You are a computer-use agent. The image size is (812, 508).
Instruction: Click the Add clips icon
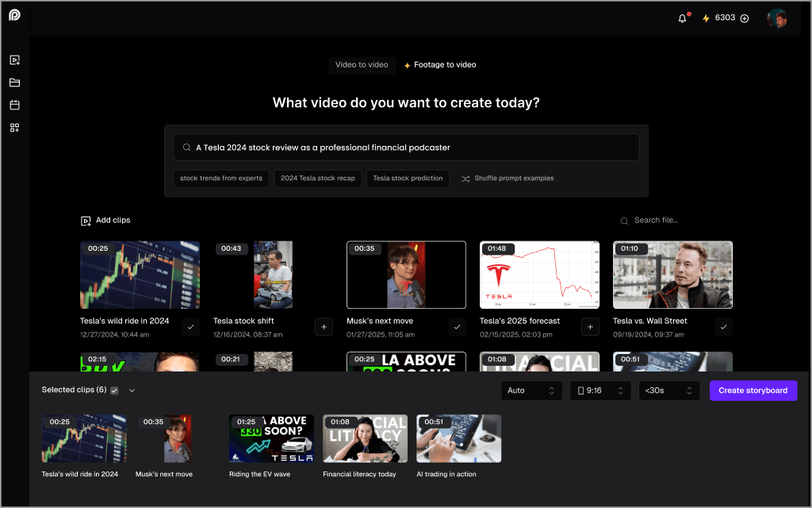[86, 221]
